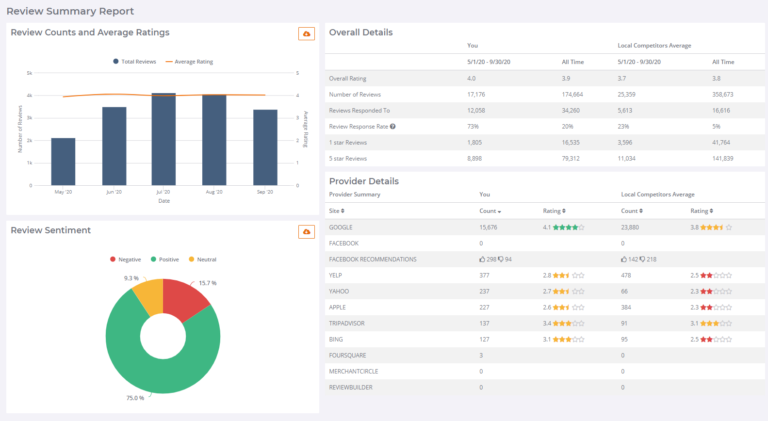Download the Review Sentiment chart
This screenshot has height=421, width=768.
tap(306, 232)
